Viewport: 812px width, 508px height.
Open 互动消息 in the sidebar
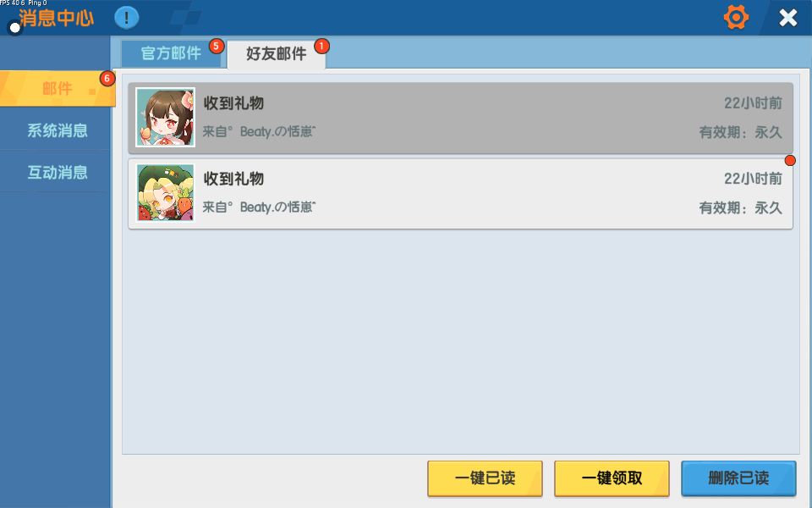pos(57,172)
